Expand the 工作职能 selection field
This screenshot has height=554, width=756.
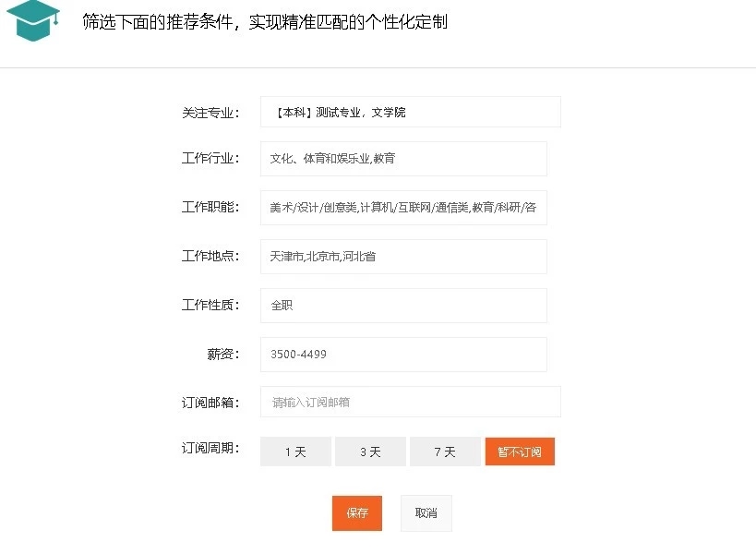coord(403,208)
